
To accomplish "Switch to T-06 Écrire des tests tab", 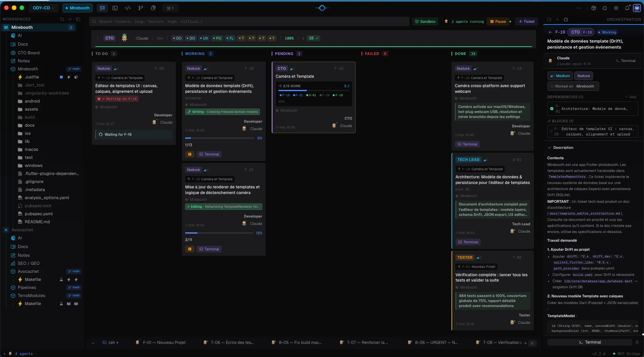I will click(x=229, y=343).
